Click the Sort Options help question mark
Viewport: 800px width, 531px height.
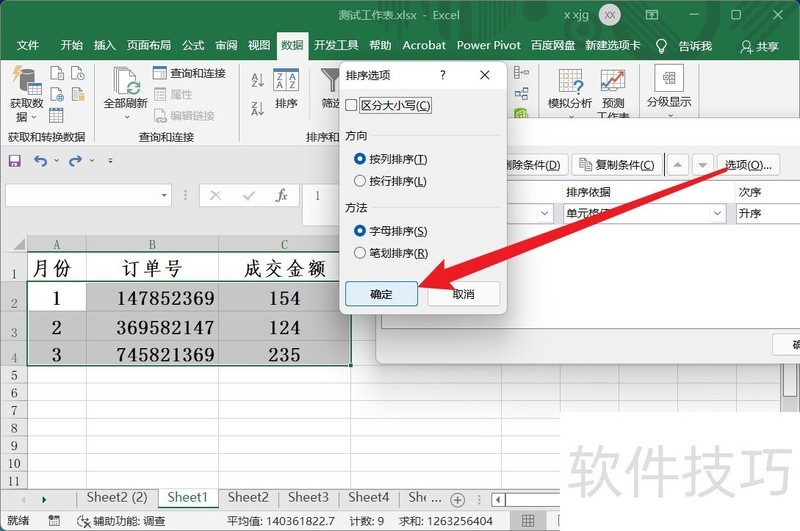click(x=442, y=75)
